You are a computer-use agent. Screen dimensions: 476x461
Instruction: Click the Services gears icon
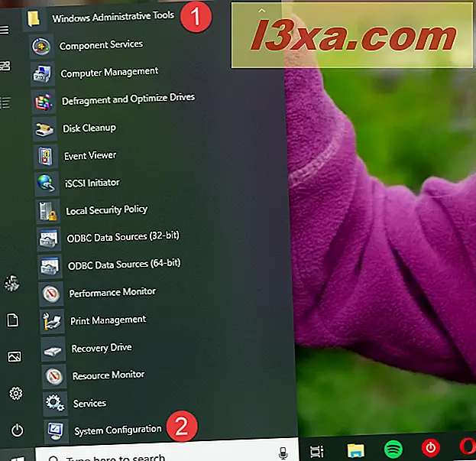(x=55, y=404)
